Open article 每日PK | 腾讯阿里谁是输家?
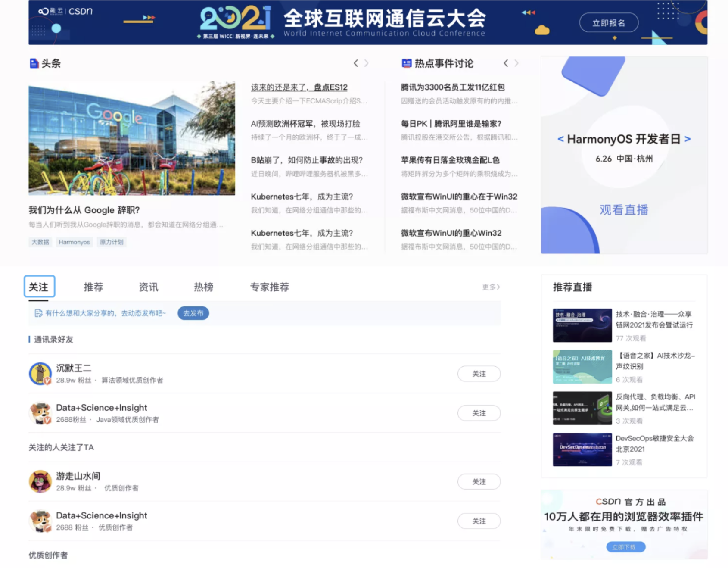728x568 pixels. [451, 124]
